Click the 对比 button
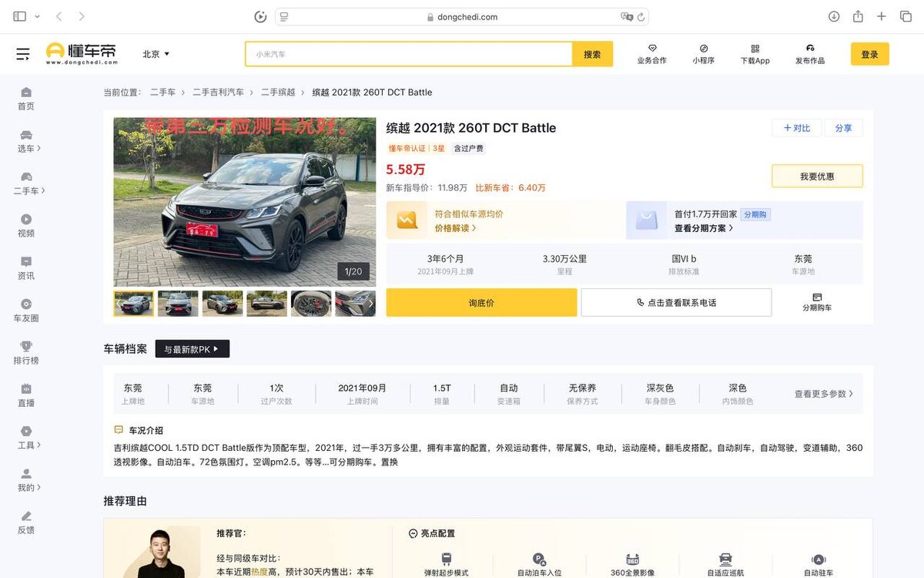 pos(797,128)
